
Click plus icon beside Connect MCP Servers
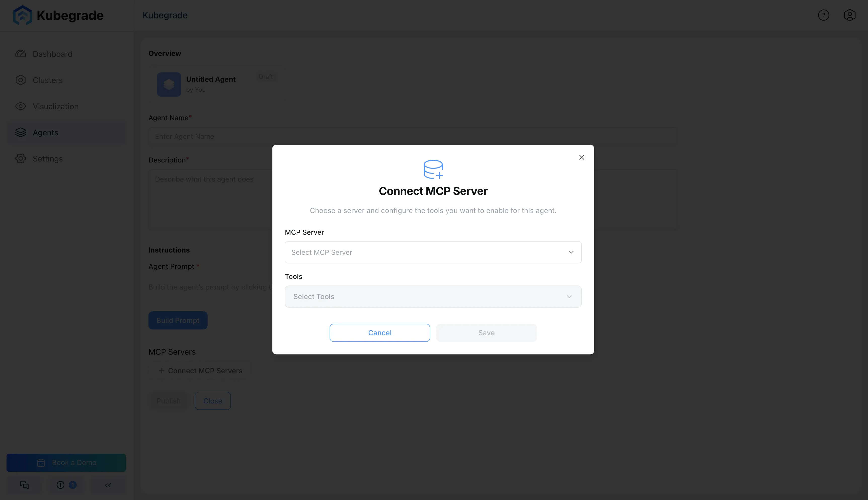pos(162,370)
